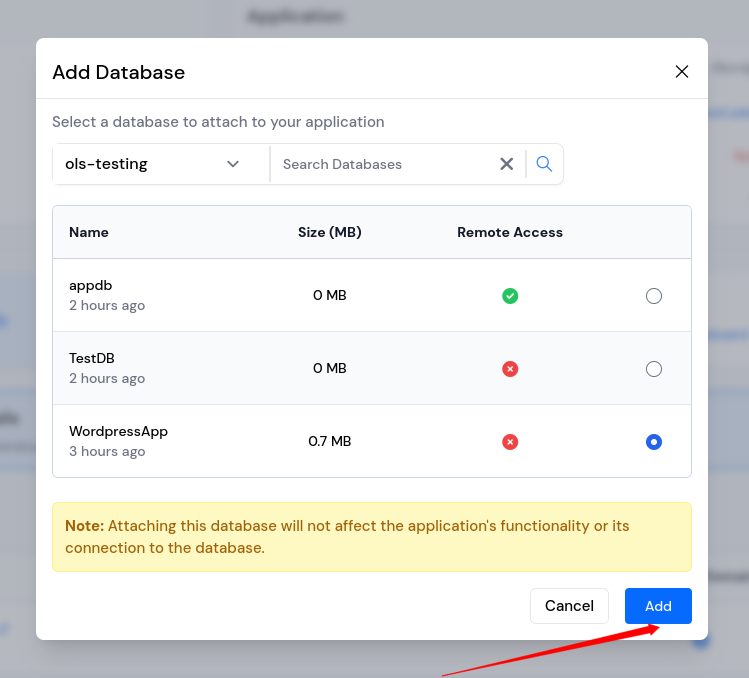
Task: Click the magnifier search icon
Action: pyautogui.click(x=544, y=164)
